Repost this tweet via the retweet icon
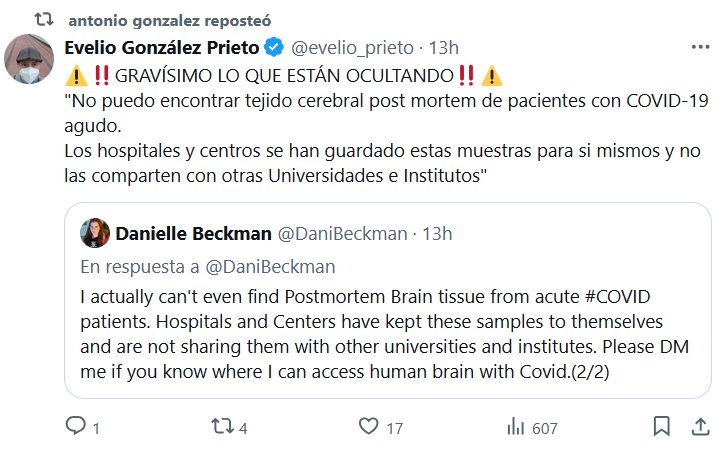This screenshot has height=454, width=726. point(224,427)
